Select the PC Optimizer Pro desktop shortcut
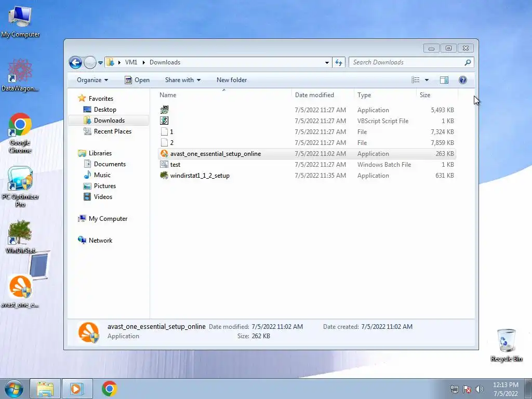 20,187
